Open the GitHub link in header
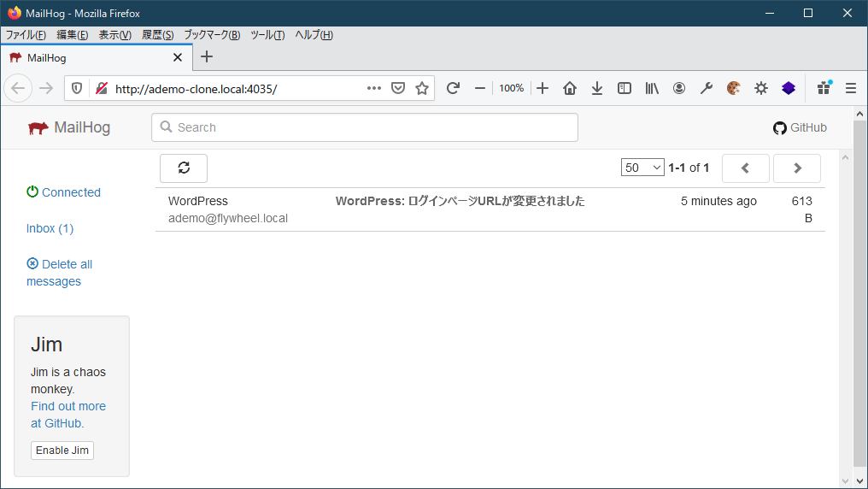868x489 pixels. (x=800, y=128)
